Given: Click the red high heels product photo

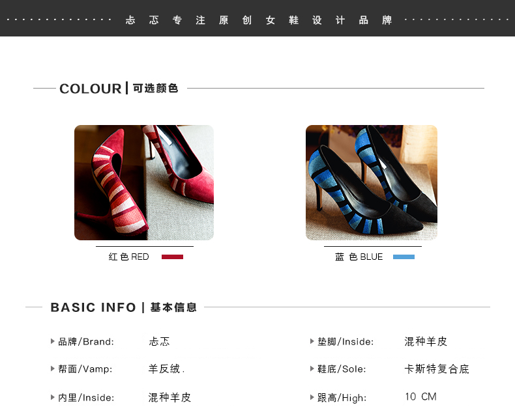Looking at the screenshot, I should pos(144,182).
